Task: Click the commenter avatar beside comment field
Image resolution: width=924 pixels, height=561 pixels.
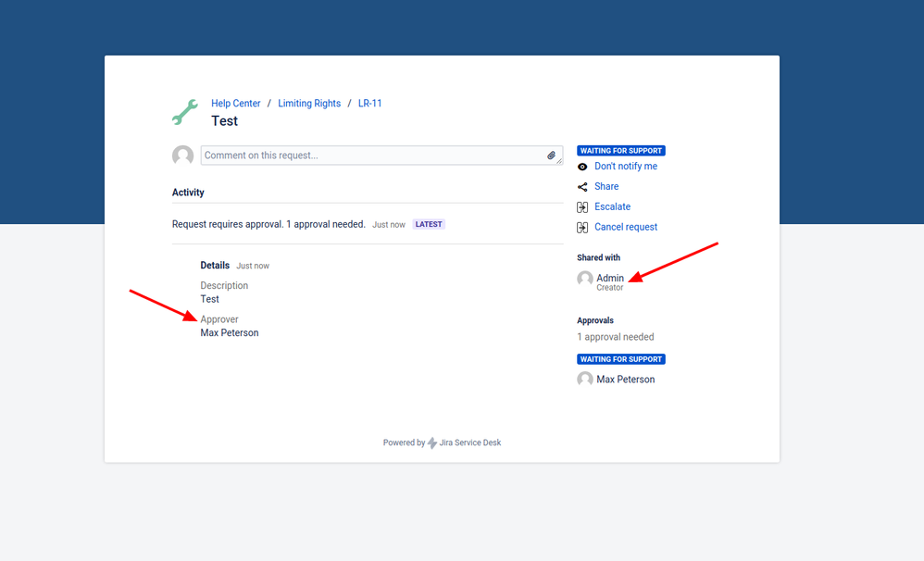Action: coord(182,156)
